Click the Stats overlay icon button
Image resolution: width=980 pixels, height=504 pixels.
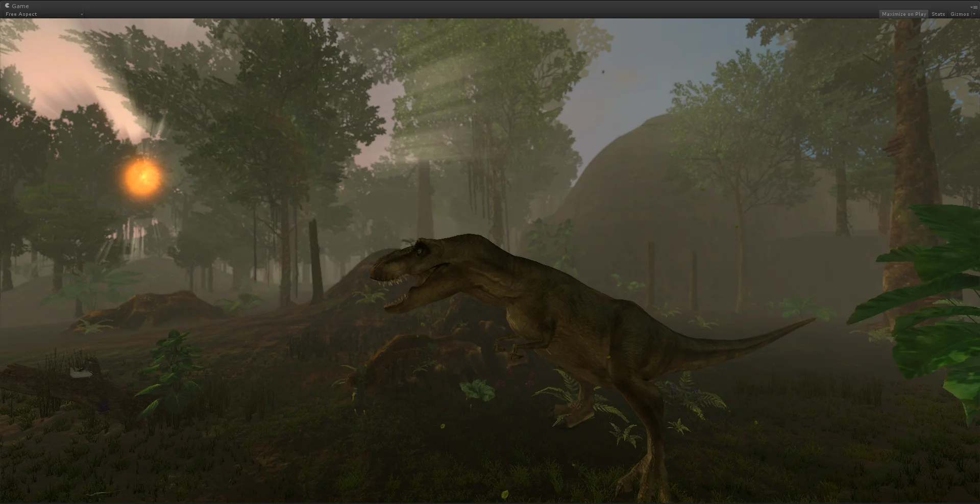pos(938,14)
